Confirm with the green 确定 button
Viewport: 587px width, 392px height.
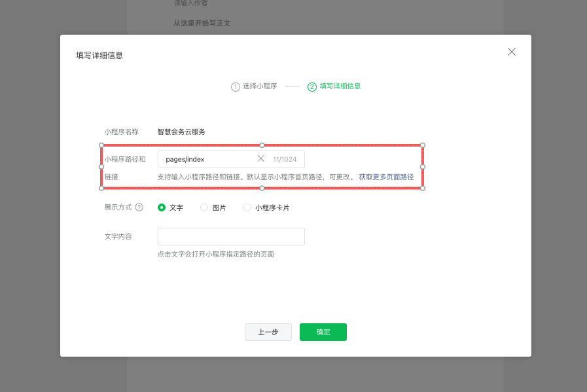(323, 332)
